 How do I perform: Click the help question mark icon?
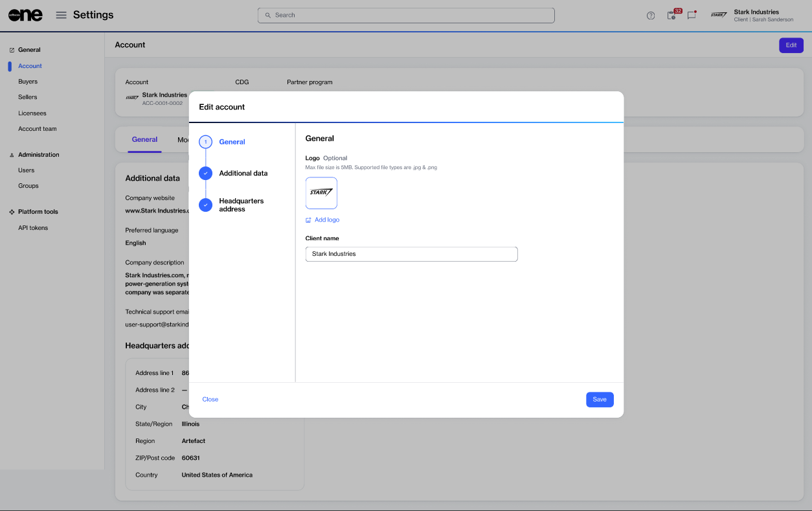[651, 16]
